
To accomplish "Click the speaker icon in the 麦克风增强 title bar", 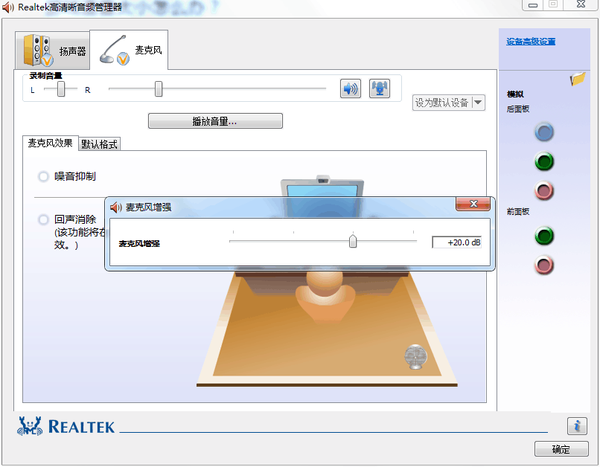I will [x=116, y=207].
